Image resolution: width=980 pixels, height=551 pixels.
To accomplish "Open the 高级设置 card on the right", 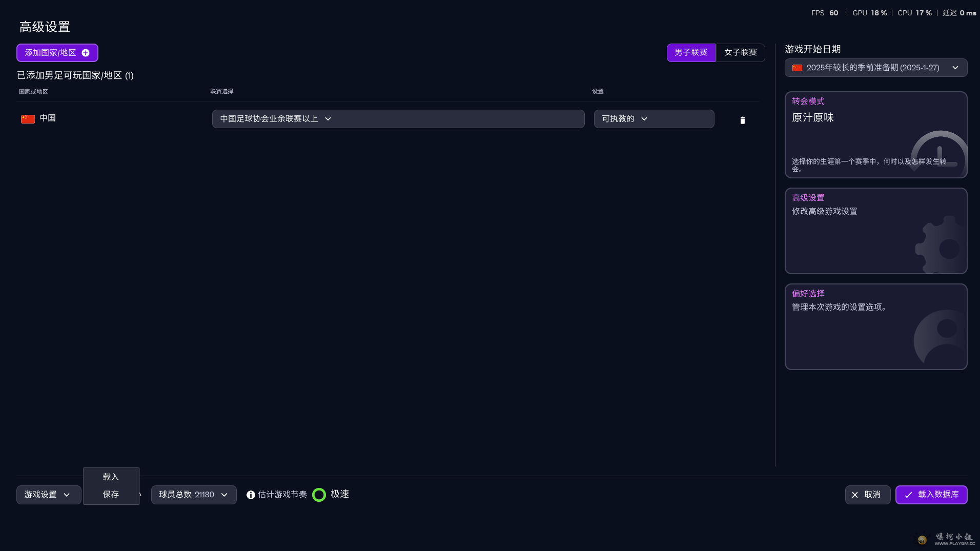I will coord(876,231).
